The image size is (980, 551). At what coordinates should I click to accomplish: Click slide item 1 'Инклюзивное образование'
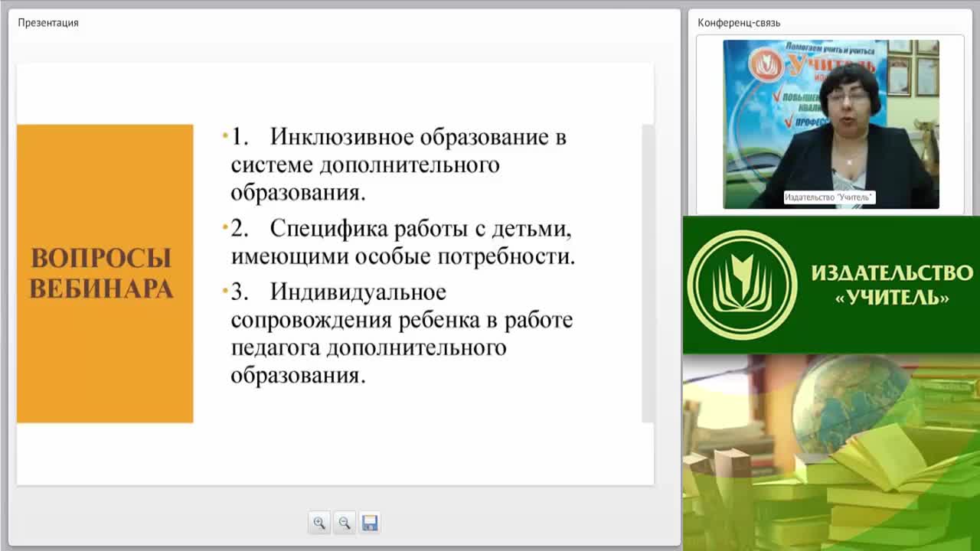(x=398, y=165)
